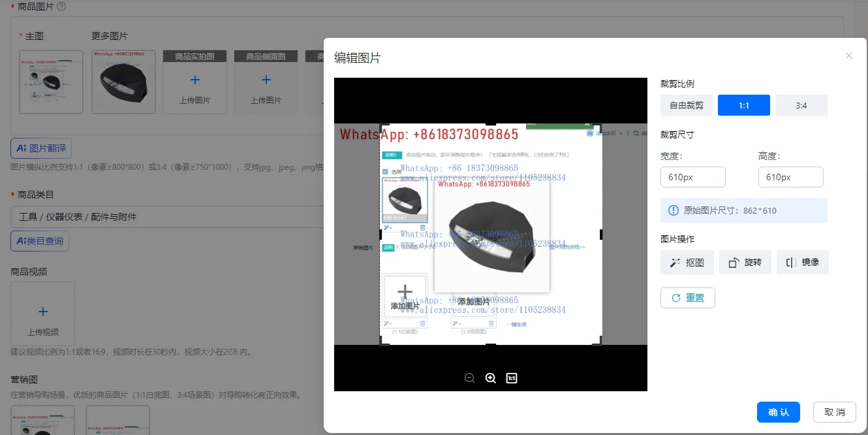Zoom in the image preview
868x435 pixels.
pyautogui.click(x=491, y=378)
